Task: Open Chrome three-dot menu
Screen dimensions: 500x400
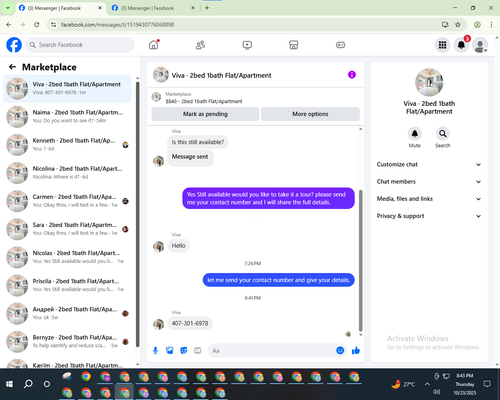Action: tap(491, 24)
